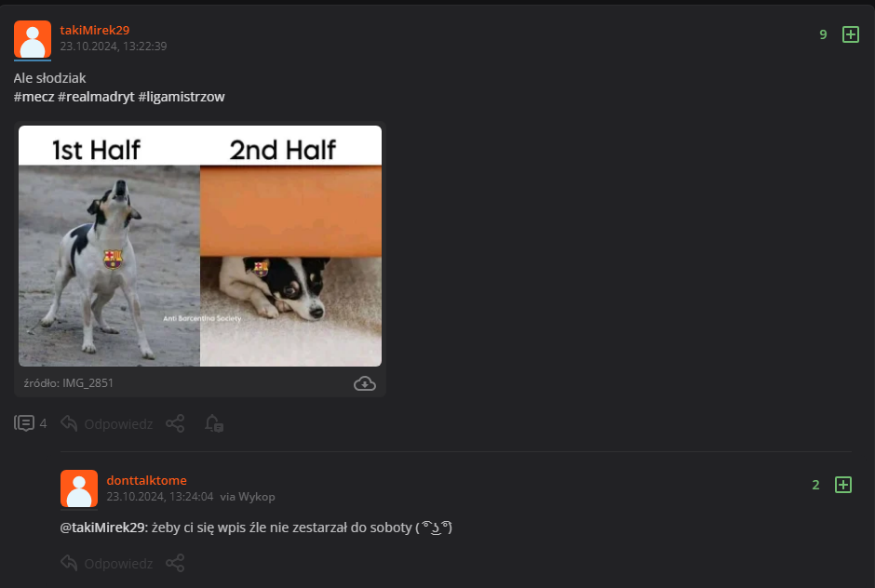Open the #realmadryt hashtag
The height and width of the screenshot is (588, 875).
tap(96, 97)
